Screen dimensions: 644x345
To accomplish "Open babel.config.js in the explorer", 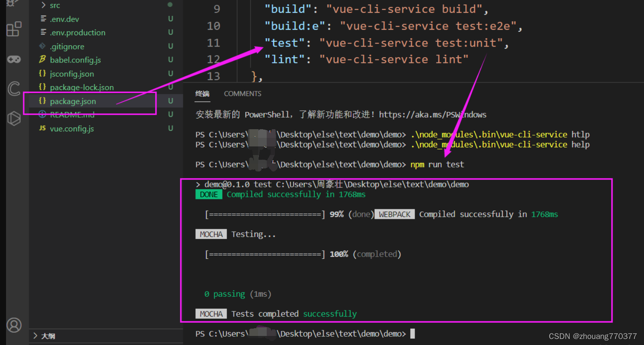I will pos(75,60).
